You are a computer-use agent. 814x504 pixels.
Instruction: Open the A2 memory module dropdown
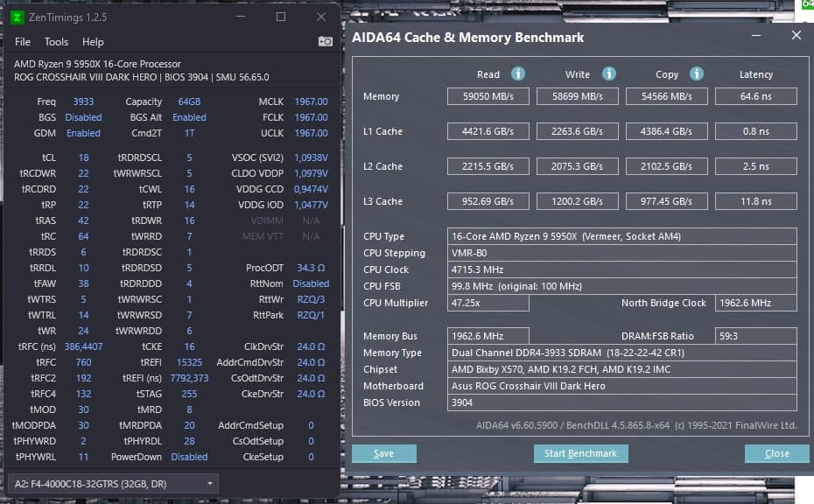click(x=113, y=484)
